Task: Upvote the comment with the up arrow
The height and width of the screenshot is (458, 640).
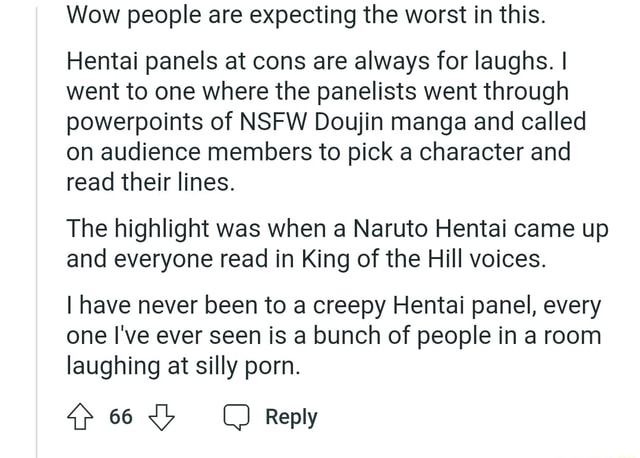Action: click(80, 417)
